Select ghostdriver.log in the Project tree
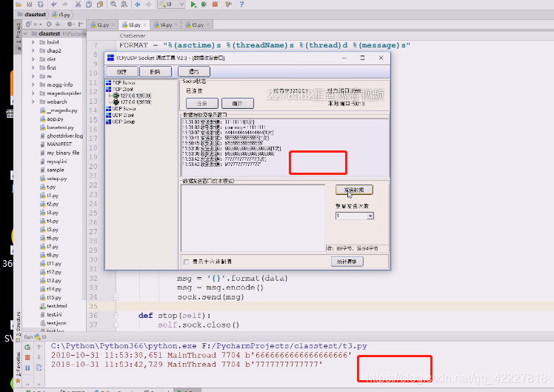 coord(61,136)
